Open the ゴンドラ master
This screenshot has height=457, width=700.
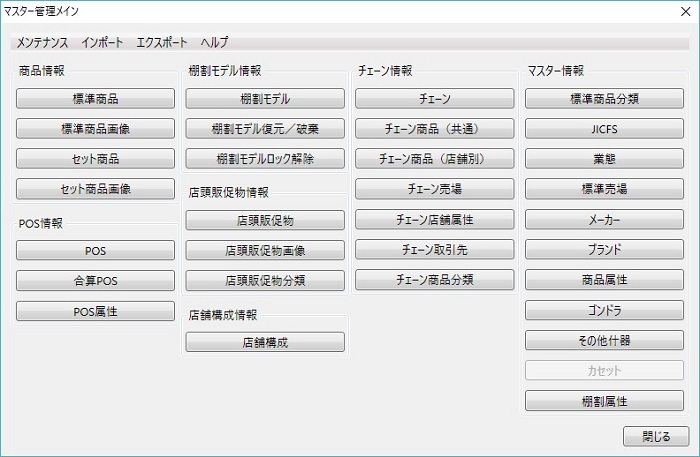[x=604, y=310]
